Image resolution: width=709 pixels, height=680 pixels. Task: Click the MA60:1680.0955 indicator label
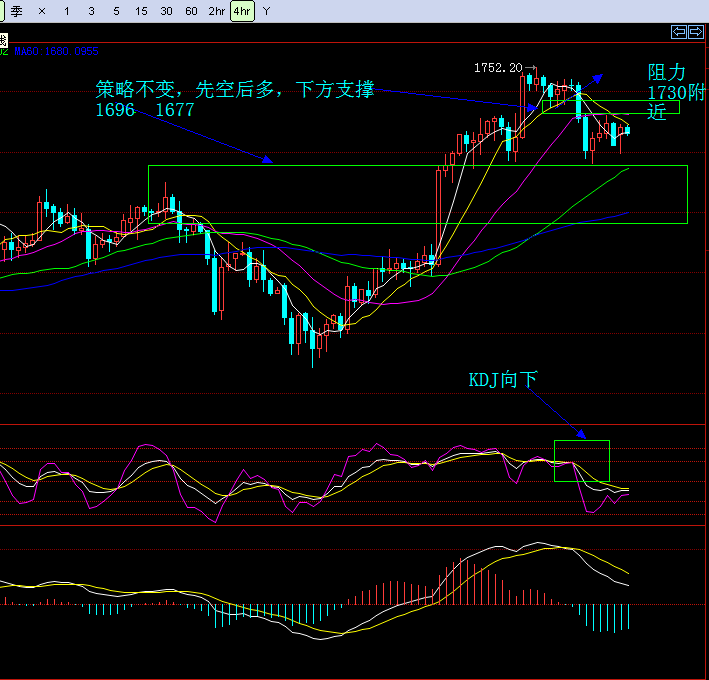click(x=57, y=51)
